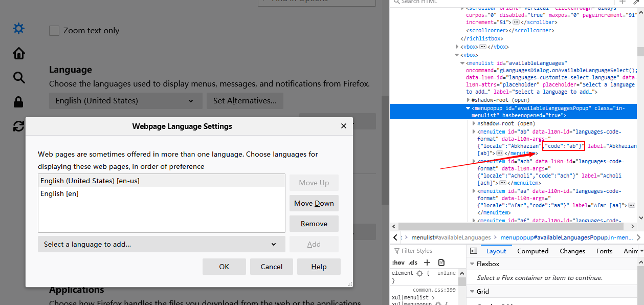Click Move Down button
Image resolution: width=644 pixels, height=305 pixels.
pos(314,203)
